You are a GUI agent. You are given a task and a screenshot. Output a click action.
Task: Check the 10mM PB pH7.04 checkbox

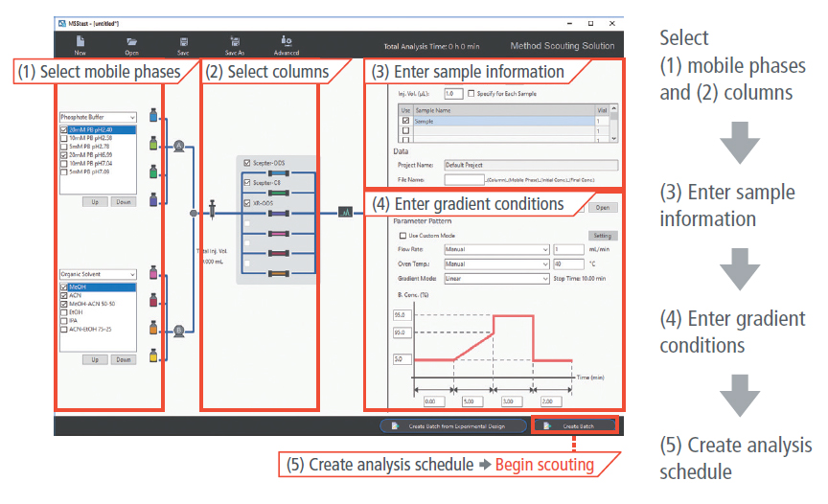64,164
